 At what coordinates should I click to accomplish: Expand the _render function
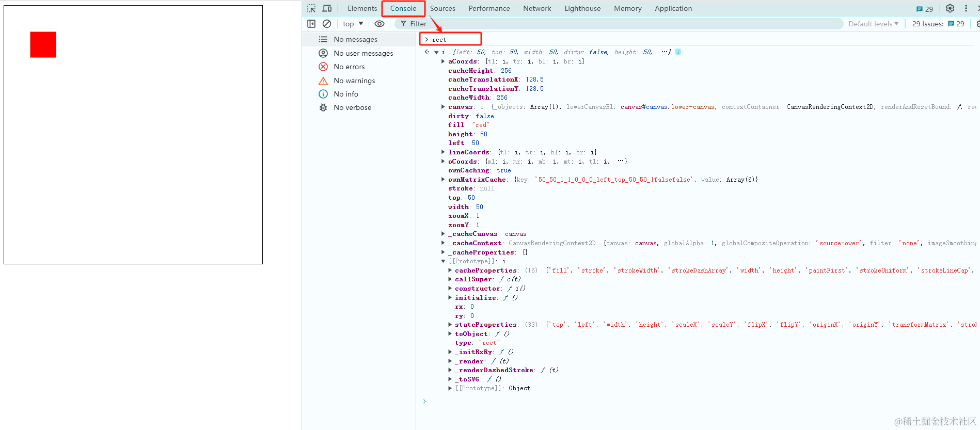pos(450,361)
